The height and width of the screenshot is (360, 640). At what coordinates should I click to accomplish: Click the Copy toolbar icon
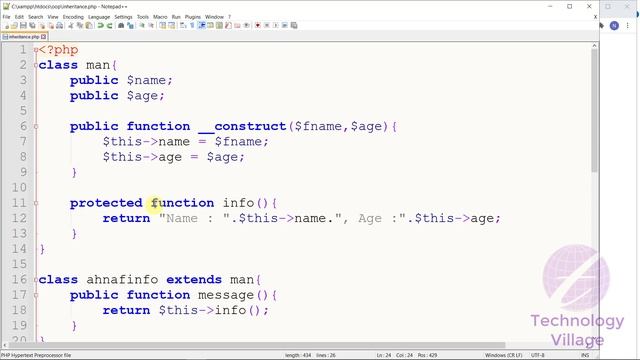[80, 25]
